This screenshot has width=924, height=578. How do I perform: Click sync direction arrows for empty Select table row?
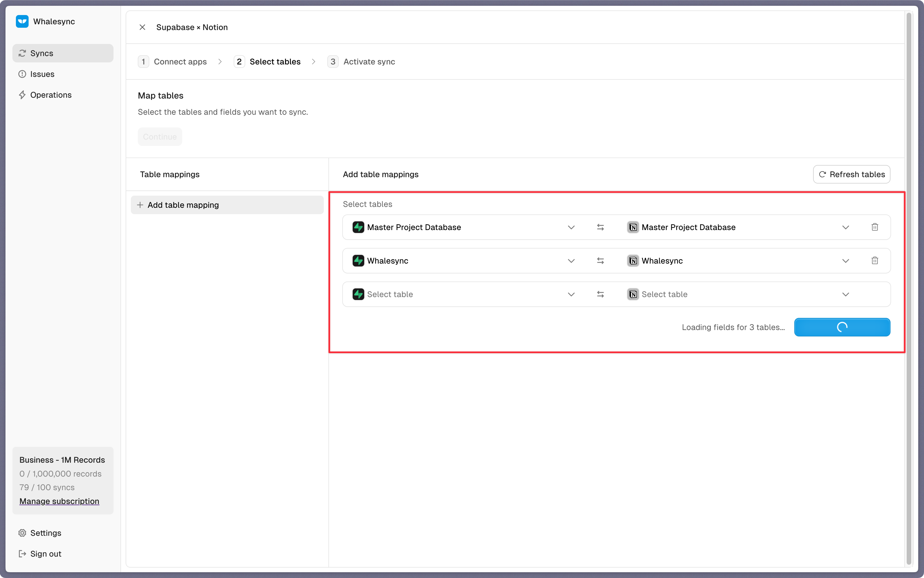tap(600, 294)
